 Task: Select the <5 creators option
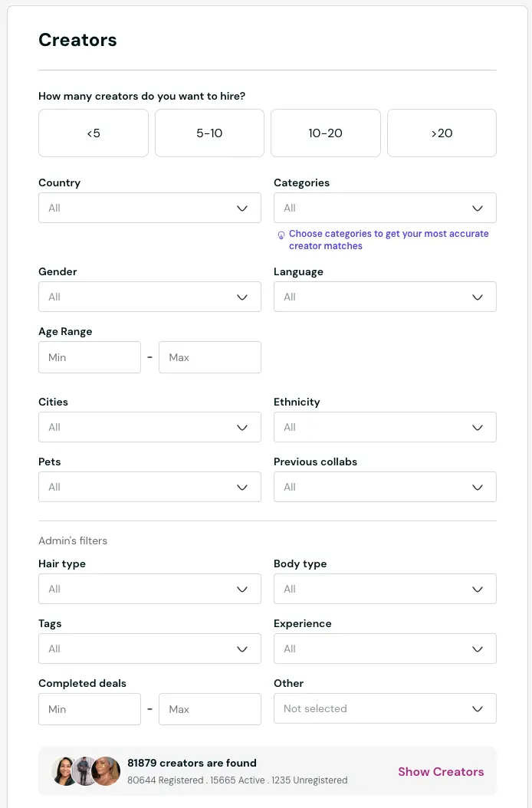click(93, 133)
